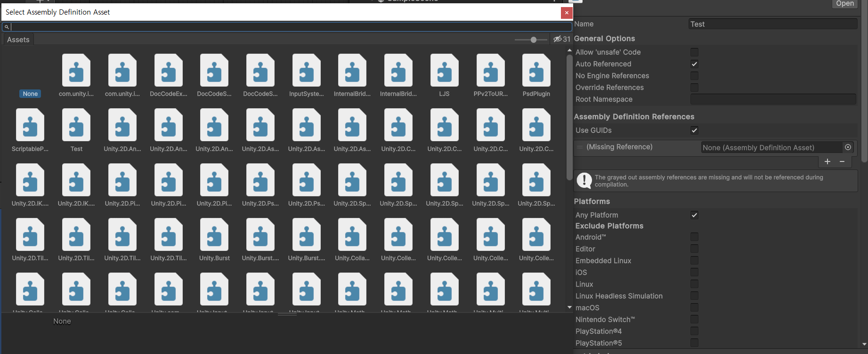The width and height of the screenshot is (868, 354).
Task: Exclude the PlayStation 5 platform
Action: 694,343
